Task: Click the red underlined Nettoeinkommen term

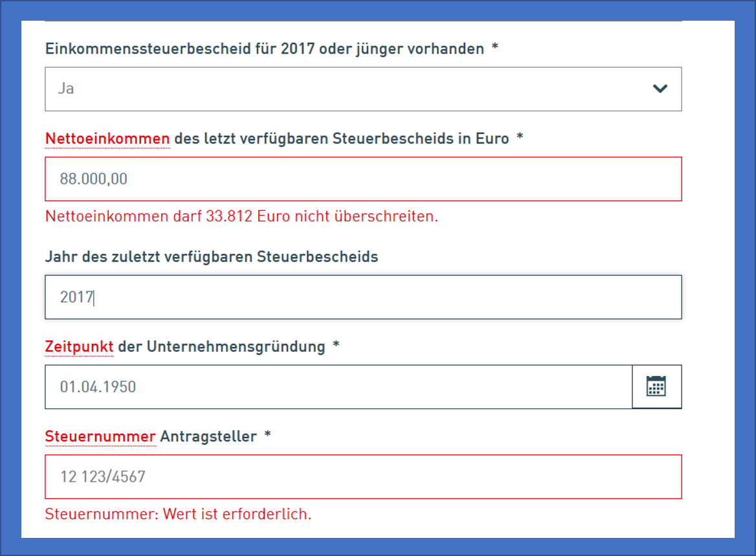Action: (x=107, y=139)
